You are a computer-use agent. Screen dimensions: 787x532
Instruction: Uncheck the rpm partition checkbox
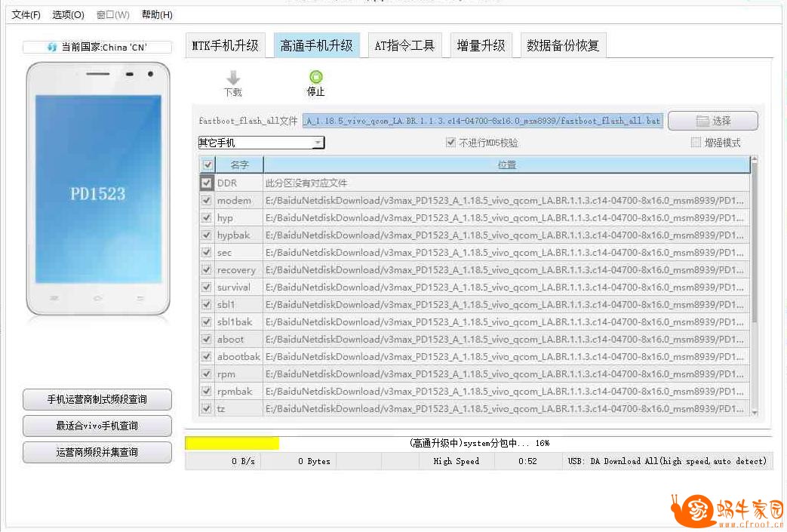[x=206, y=374]
